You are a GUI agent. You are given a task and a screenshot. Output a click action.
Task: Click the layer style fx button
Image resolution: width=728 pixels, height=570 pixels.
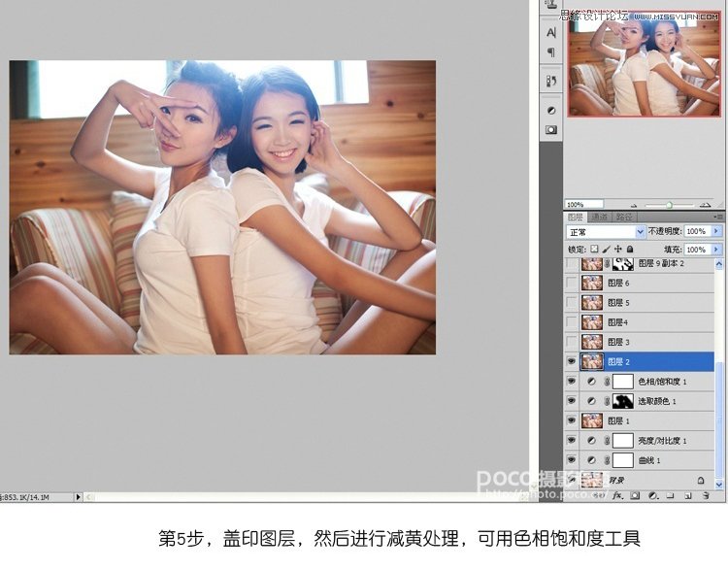[617, 495]
